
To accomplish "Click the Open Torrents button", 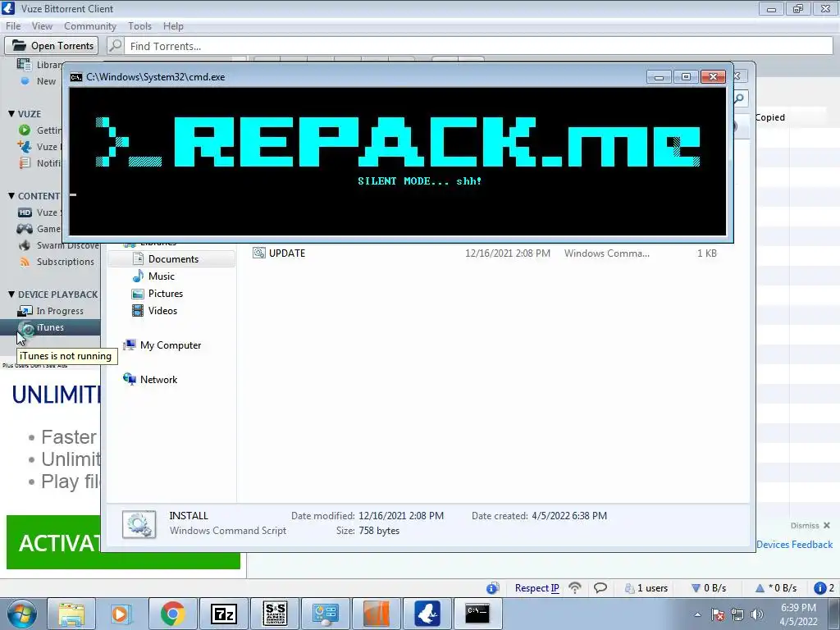I will [52, 46].
